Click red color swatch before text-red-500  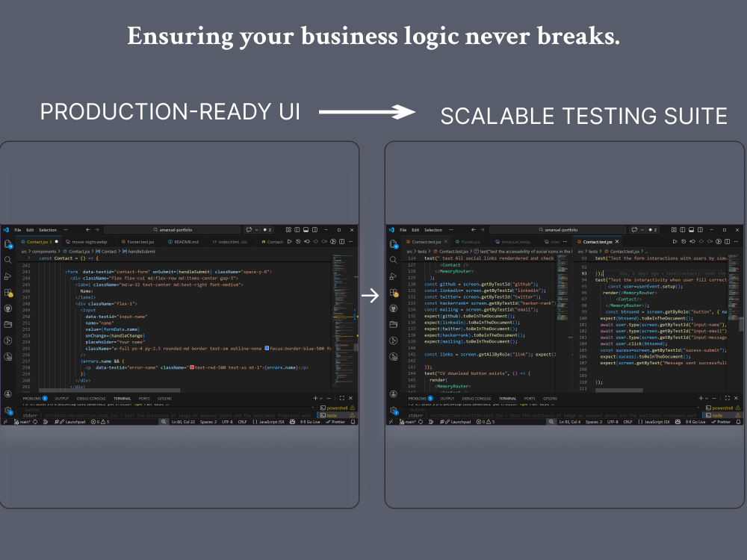[192, 367]
